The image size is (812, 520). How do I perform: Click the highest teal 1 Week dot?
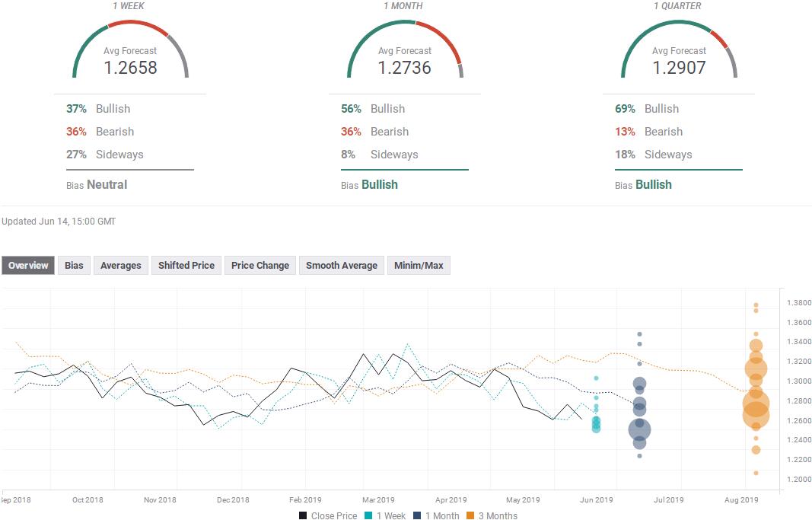[x=596, y=378]
